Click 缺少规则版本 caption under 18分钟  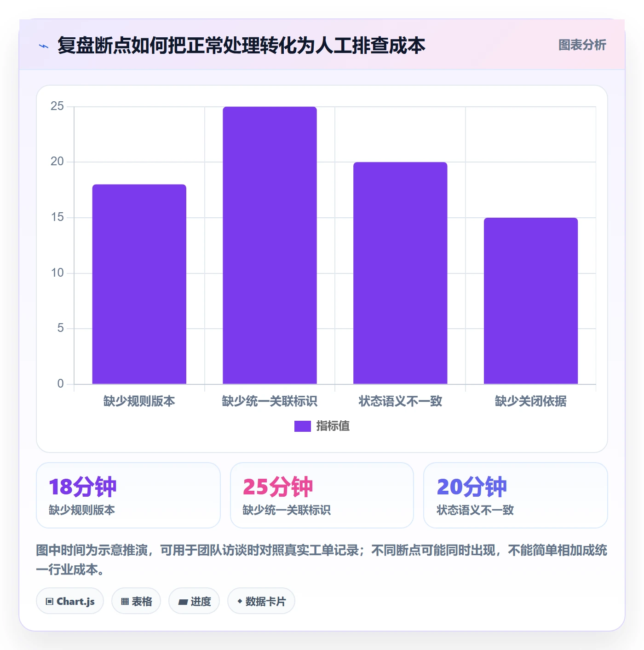click(x=82, y=510)
